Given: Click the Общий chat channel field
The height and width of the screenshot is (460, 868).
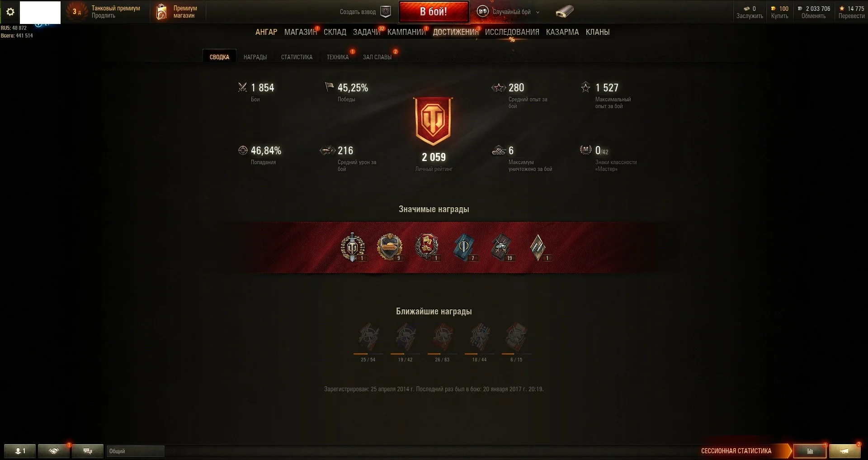Looking at the screenshot, I should [135, 451].
